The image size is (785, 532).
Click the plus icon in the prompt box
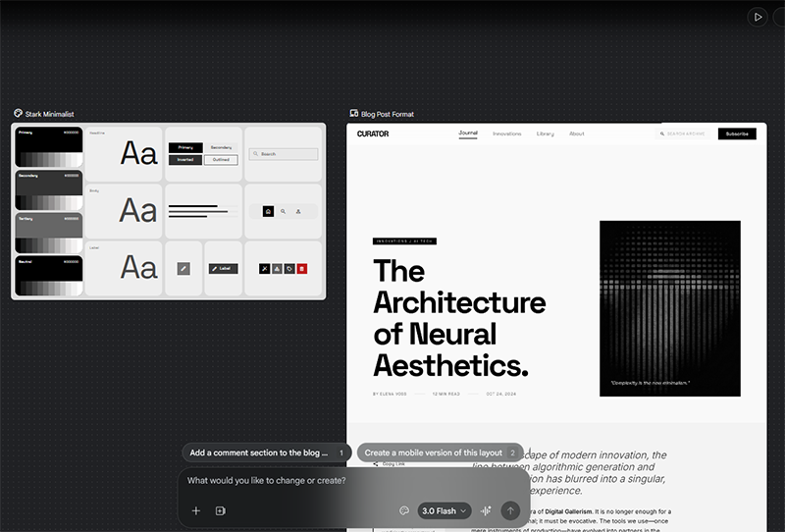[196, 510]
